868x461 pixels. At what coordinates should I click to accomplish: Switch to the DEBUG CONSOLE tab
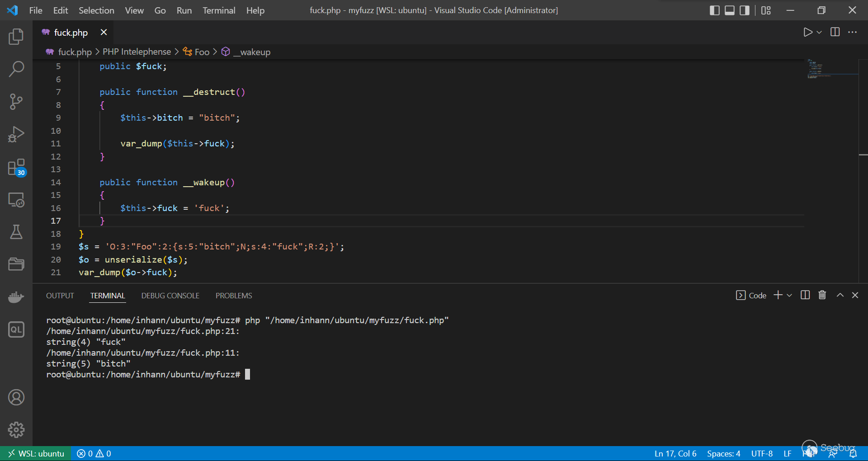(170, 296)
